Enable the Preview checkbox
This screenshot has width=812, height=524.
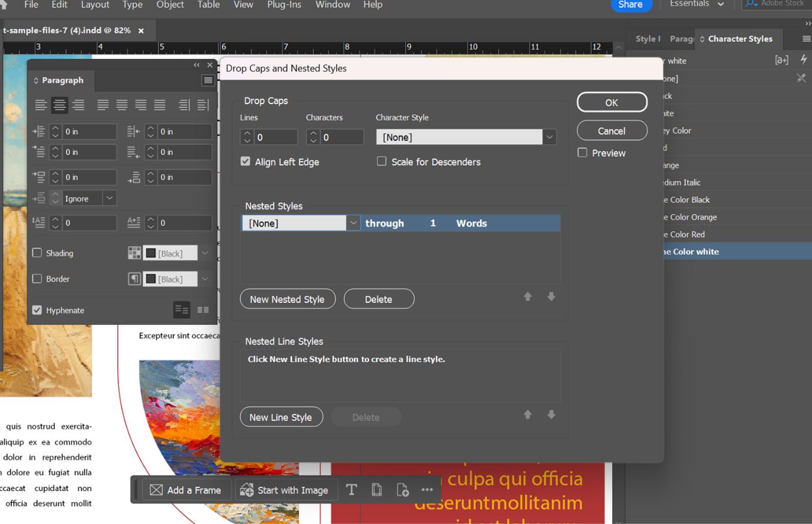583,152
